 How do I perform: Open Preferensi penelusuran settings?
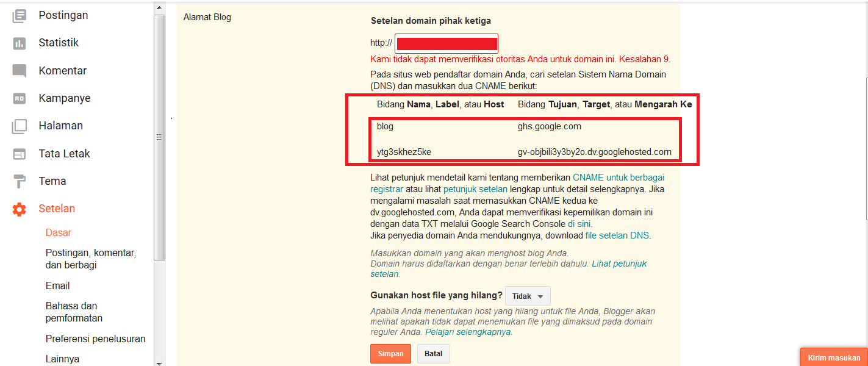[x=95, y=339]
